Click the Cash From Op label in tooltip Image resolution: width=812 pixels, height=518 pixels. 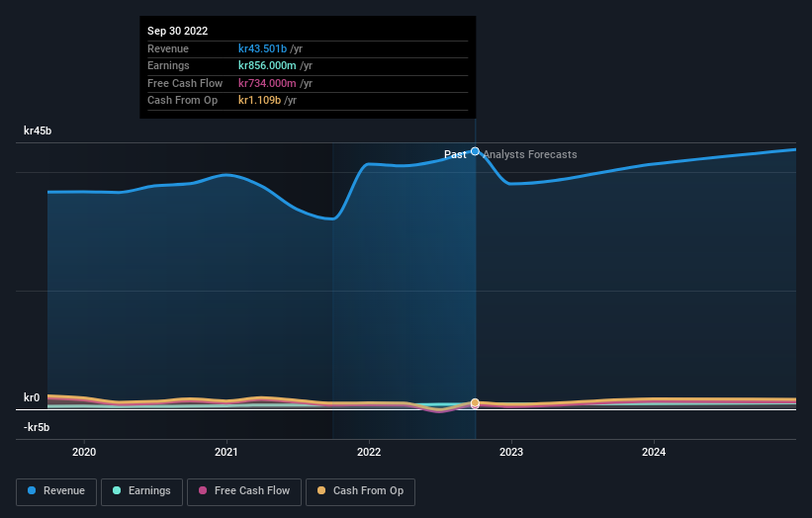(182, 101)
